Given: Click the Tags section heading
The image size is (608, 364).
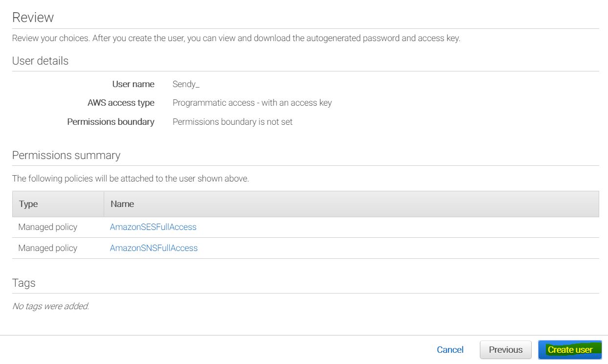Looking at the screenshot, I should (x=23, y=283).
